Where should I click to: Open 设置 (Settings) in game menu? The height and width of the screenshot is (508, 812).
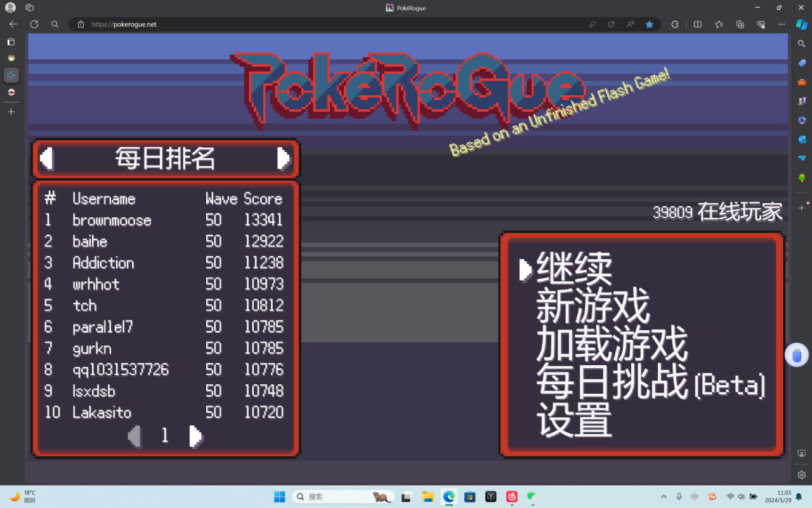(574, 420)
